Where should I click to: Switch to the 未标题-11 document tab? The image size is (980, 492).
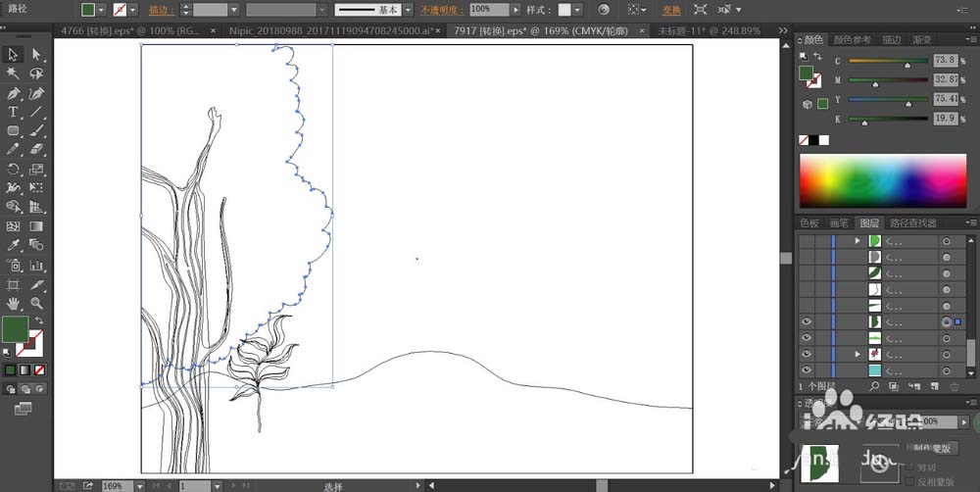point(709,30)
